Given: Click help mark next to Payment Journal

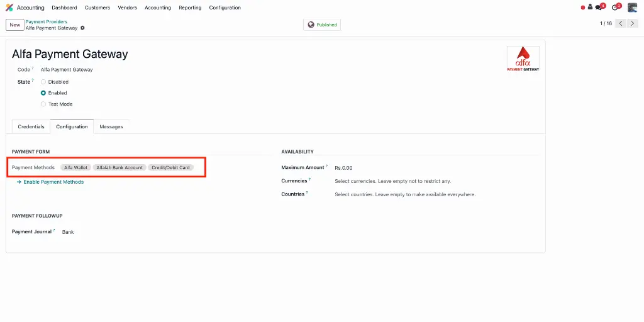Looking at the screenshot, I should tap(54, 230).
